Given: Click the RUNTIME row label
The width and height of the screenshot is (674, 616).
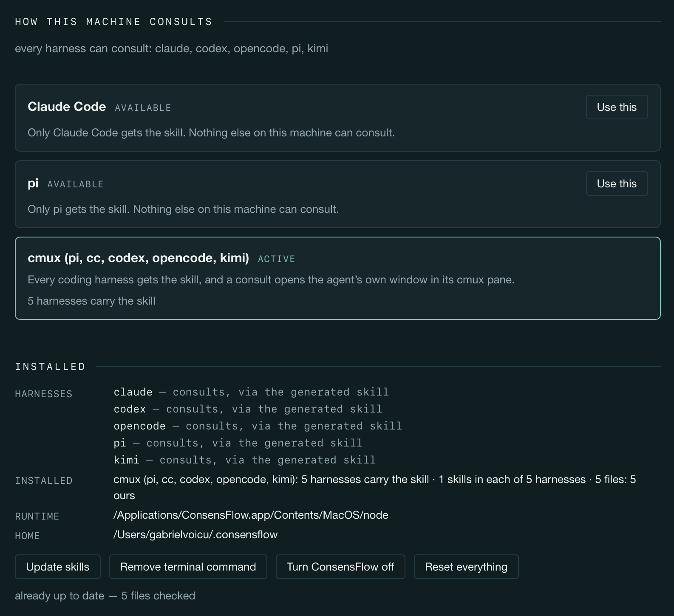Looking at the screenshot, I should coord(37,516).
